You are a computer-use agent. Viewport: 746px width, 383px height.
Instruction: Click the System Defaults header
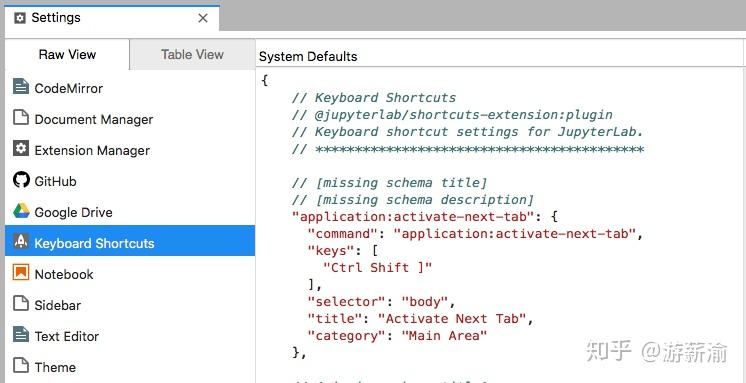tap(308, 57)
